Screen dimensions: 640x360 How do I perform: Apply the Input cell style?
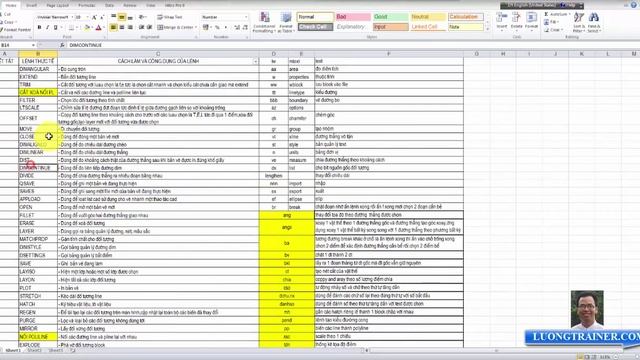pos(391,27)
